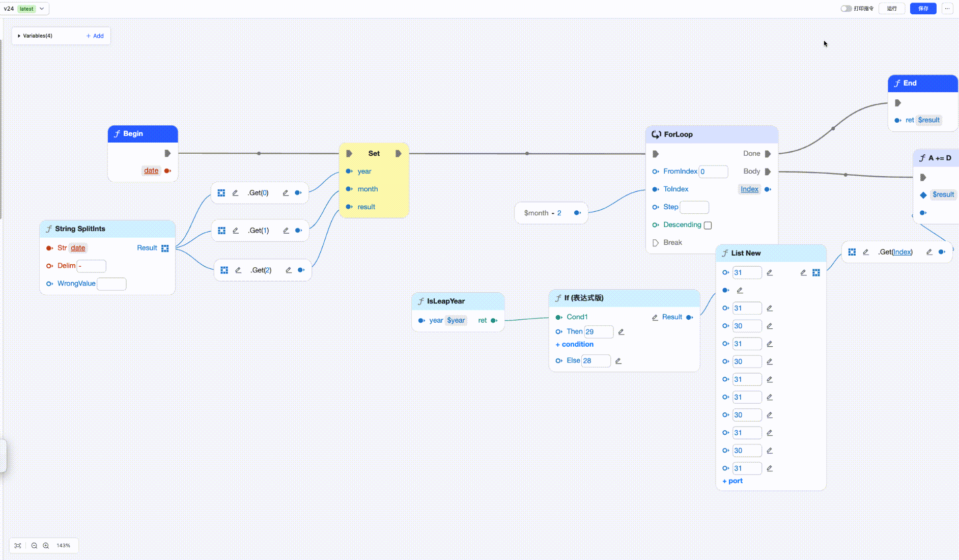Open the v24 latest version dropdown
959x560 pixels.
click(24, 9)
